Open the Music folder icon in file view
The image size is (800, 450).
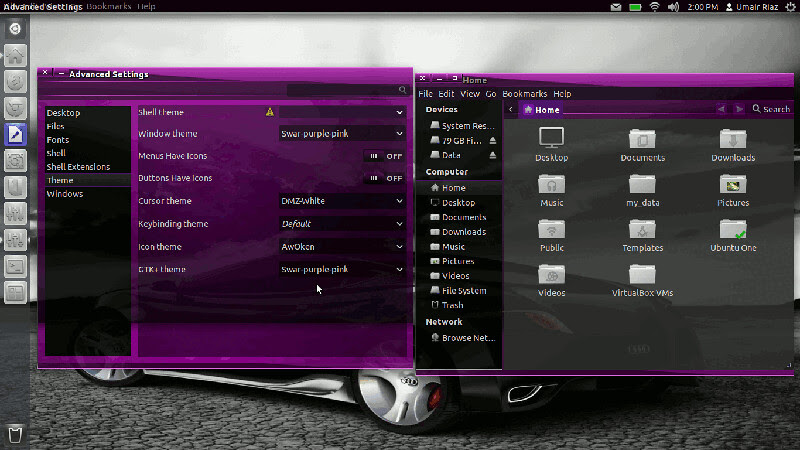[x=552, y=184]
